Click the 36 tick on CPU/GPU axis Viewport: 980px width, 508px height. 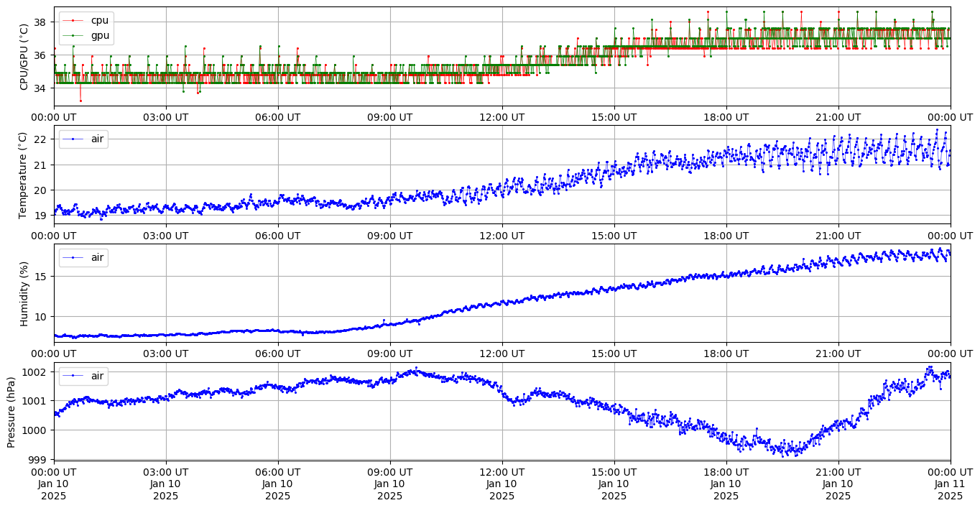[x=40, y=55]
